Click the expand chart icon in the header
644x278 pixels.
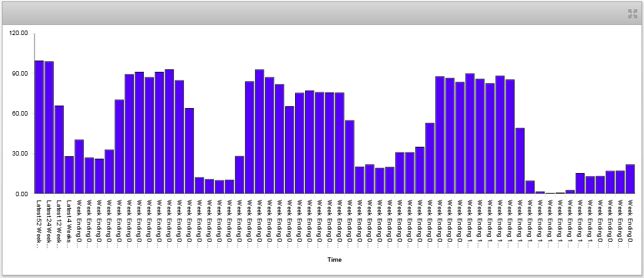(632, 14)
